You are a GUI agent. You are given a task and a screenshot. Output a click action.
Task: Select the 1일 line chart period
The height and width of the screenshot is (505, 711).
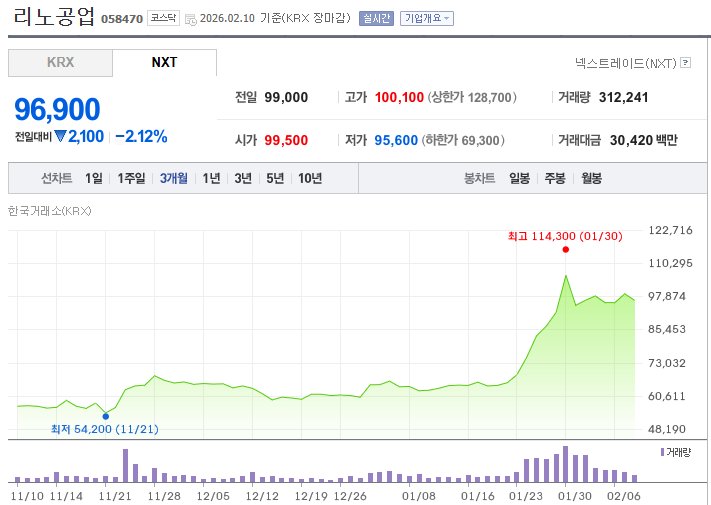94,178
